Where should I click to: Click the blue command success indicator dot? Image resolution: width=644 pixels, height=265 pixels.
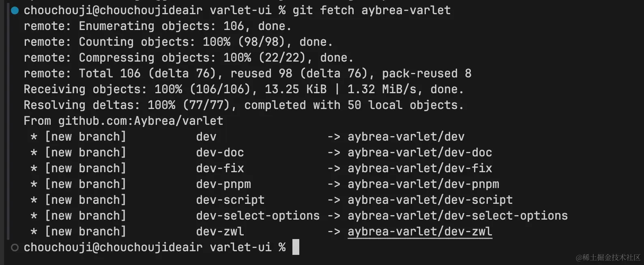(15, 11)
